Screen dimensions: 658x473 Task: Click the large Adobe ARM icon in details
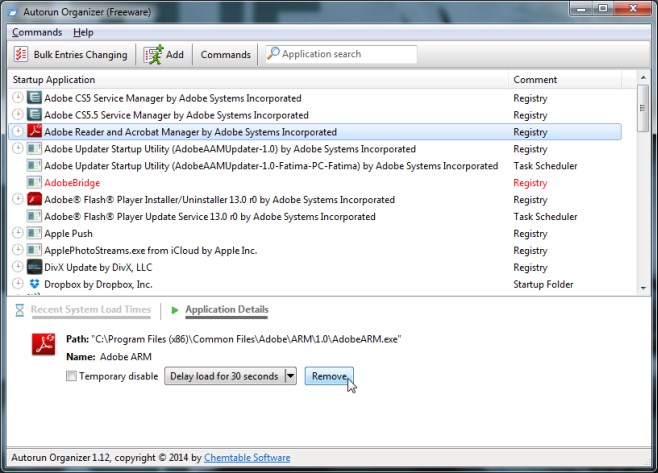pyautogui.click(x=44, y=344)
